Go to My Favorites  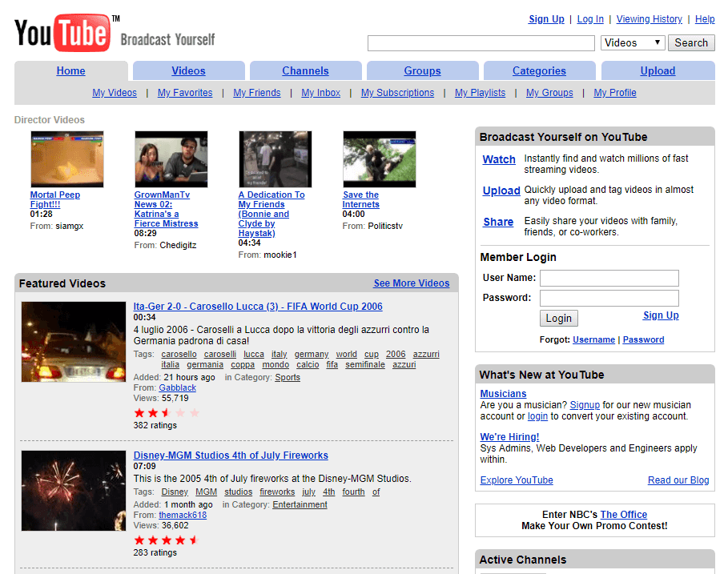tap(185, 93)
